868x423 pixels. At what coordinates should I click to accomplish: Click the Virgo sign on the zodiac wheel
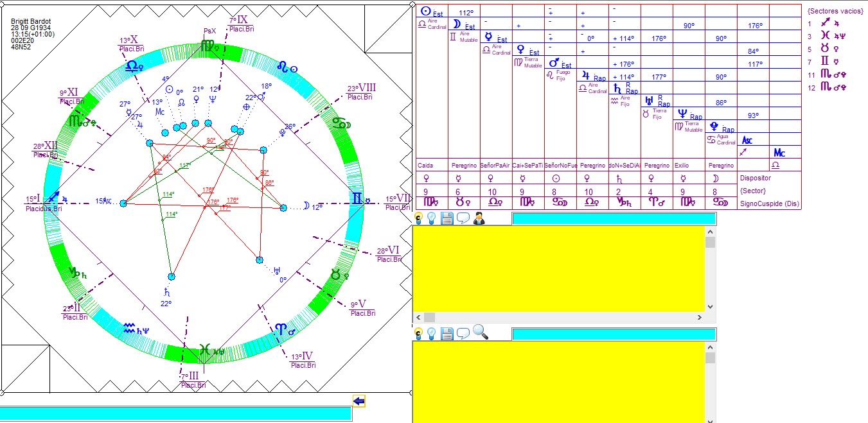click(208, 46)
